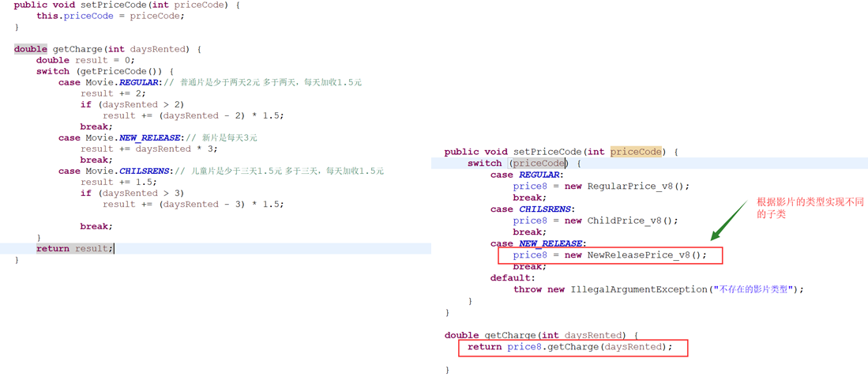Click 'if (daysRented > 3)' condition

click(x=131, y=193)
